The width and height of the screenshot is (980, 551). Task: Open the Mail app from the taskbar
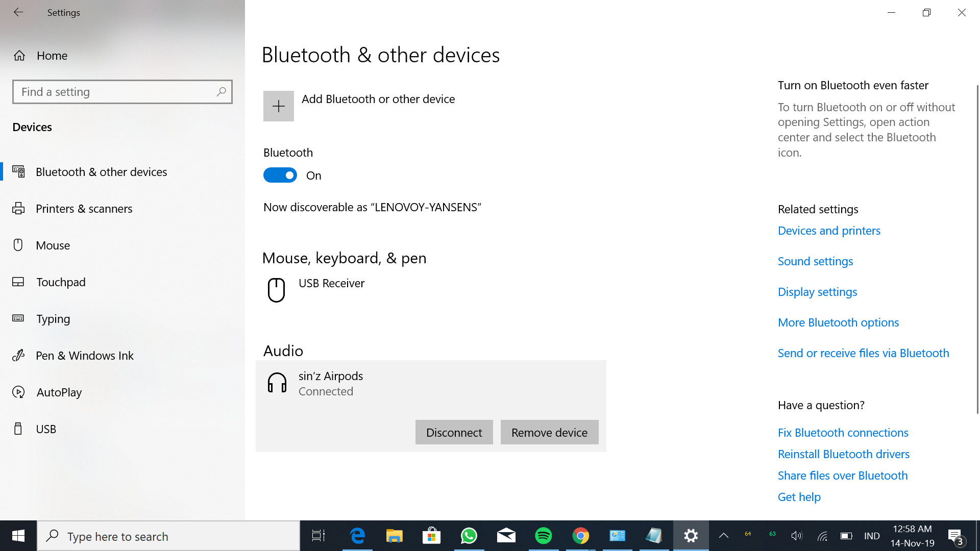point(506,536)
